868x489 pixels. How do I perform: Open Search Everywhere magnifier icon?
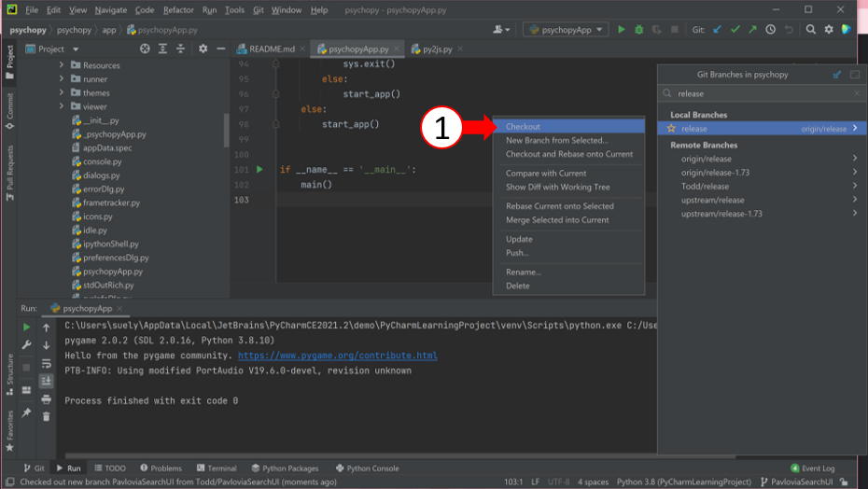(x=810, y=29)
